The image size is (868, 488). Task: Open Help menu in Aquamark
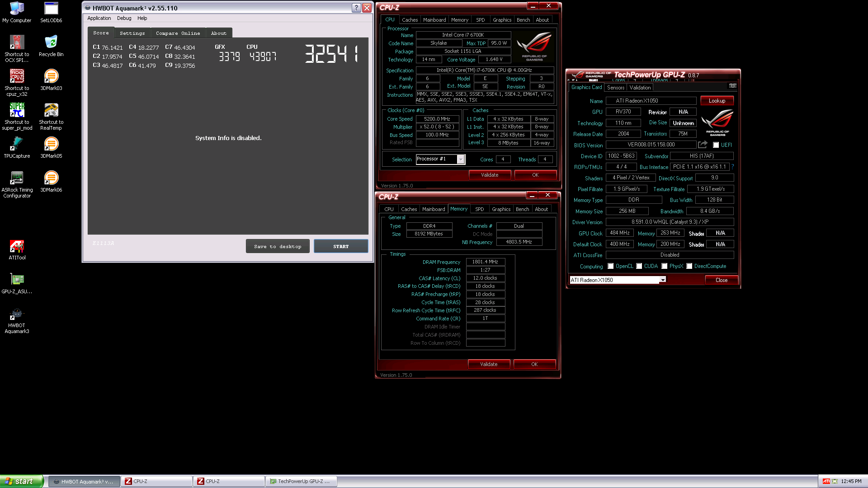click(x=142, y=18)
